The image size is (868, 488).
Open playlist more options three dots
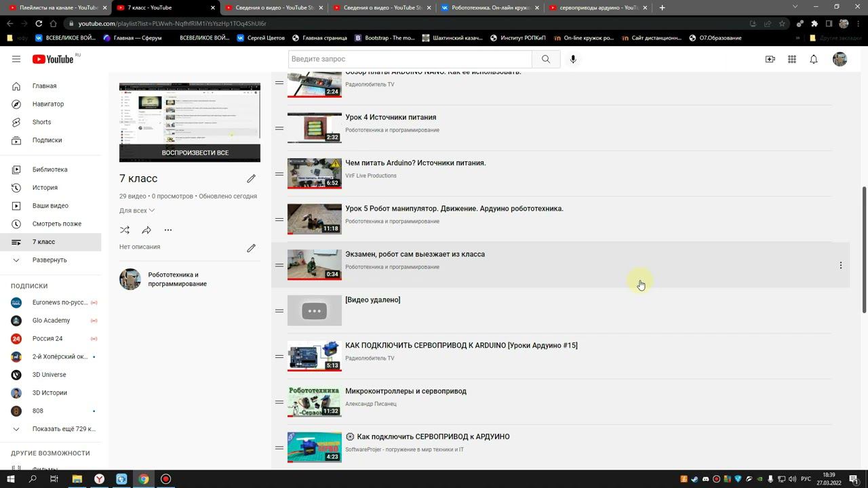(168, 230)
